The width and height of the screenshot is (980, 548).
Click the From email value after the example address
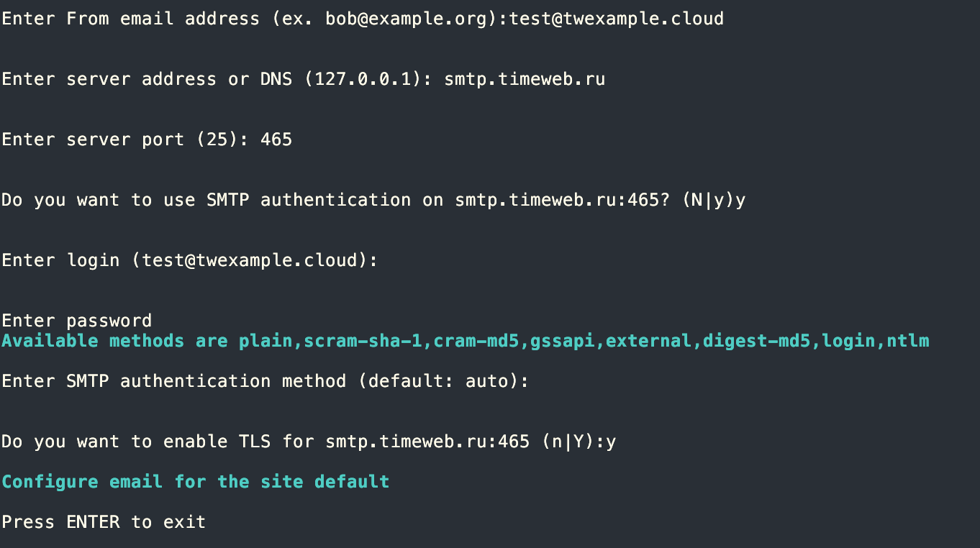coord(617,19)
